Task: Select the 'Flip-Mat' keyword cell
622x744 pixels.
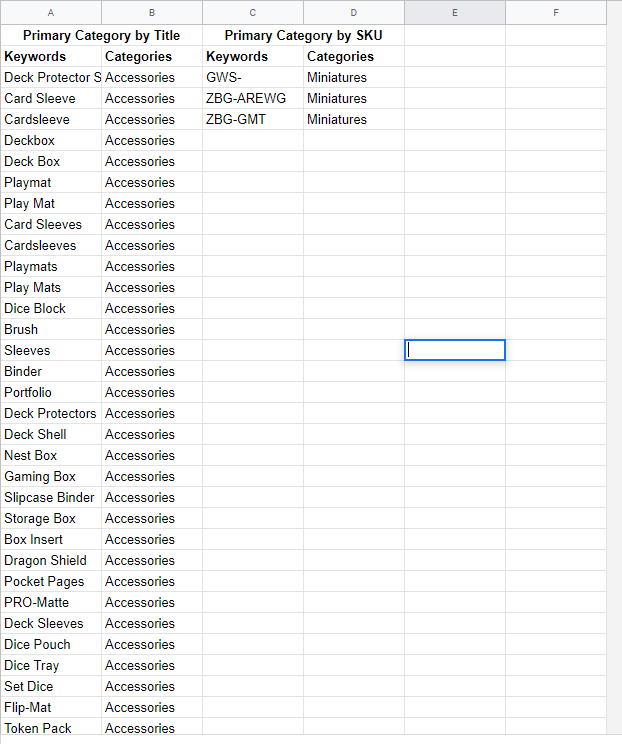Action: (51, 707)
